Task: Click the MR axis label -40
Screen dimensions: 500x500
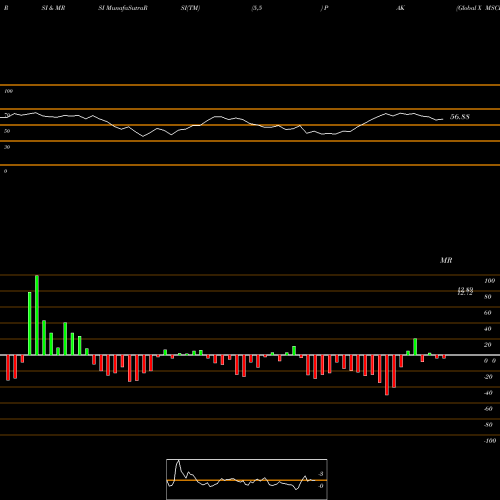Action: [488, 393]
